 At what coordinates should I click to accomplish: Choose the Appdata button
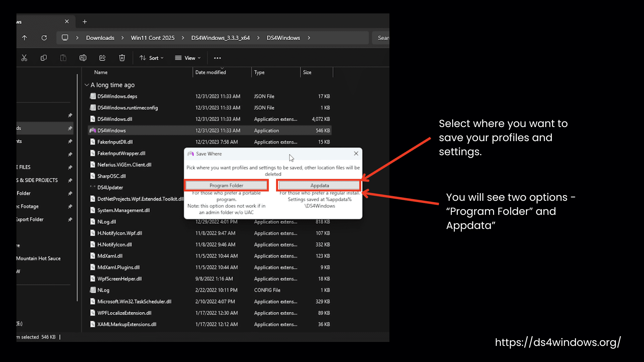pyautogui.click(x=319, y=185)
